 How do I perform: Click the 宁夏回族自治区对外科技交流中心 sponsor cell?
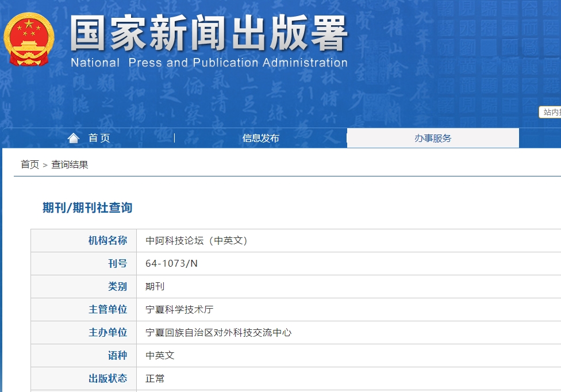pos(218,332)
